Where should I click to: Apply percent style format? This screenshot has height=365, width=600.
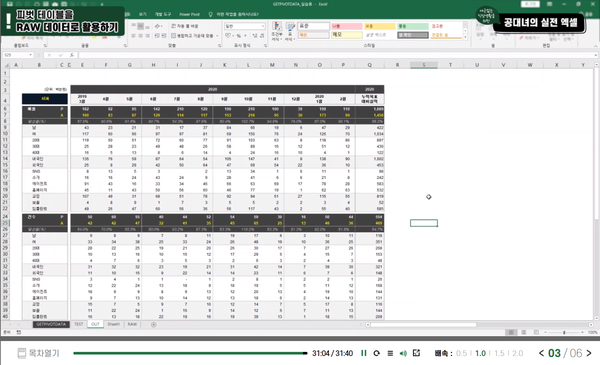coord(238,36)
